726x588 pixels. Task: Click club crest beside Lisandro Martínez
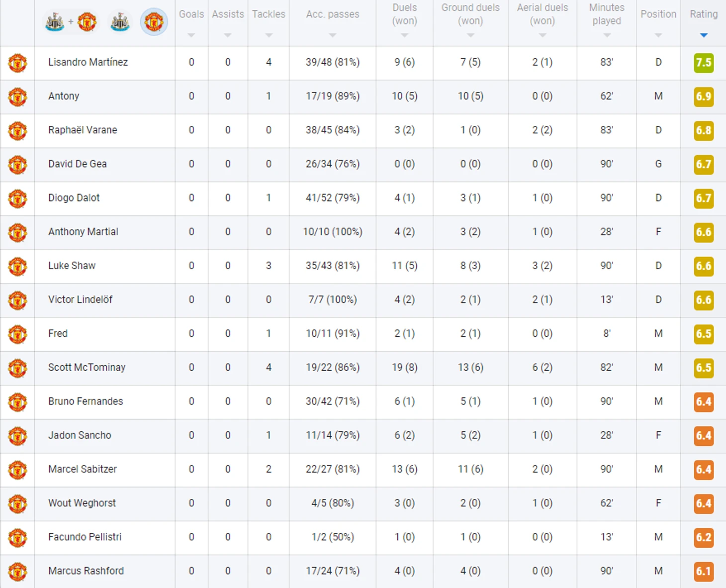[x=17, y=63]
